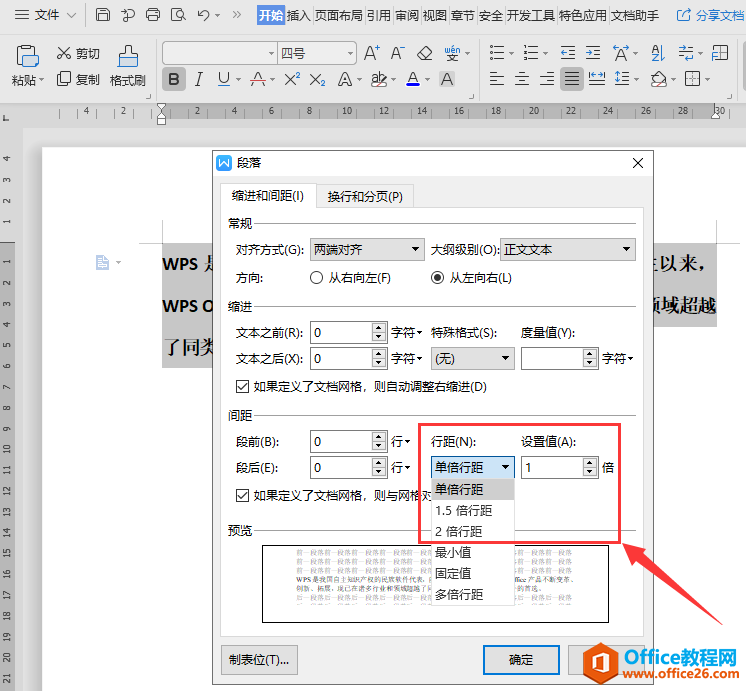Open Print Preview icon
Screen dimensions: 746x691
[178, 15]
